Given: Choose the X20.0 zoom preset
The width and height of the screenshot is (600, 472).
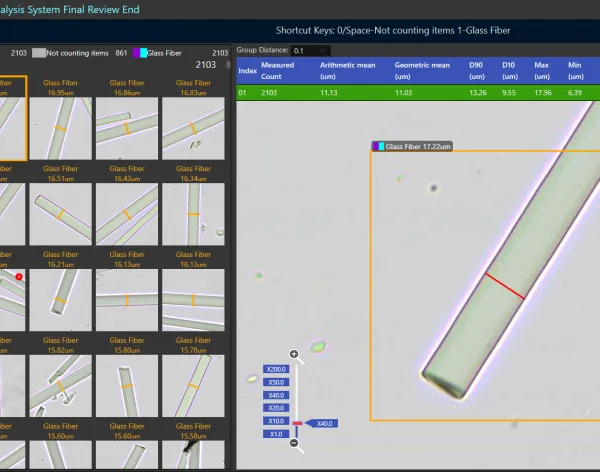Looking at the screenshot, I should [276, 408].
